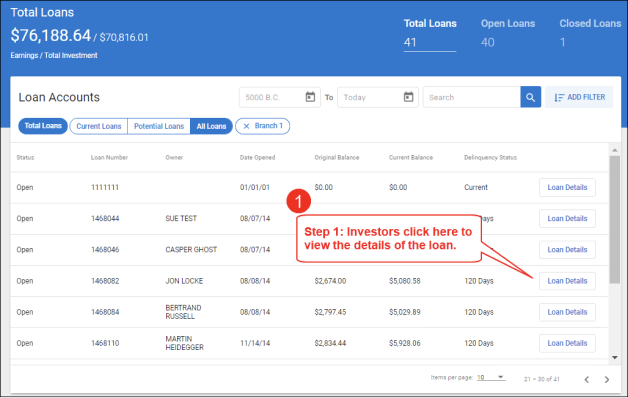Click the 21 – 30 of 41 range label
This screenshot has height=398, width=628.
[x=541, y=379]
